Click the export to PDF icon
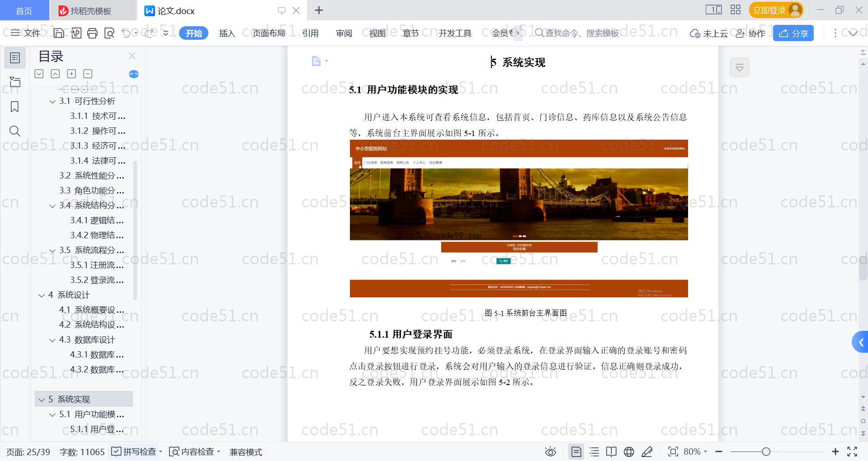Image resolution: width=868 pixels, height=461 pixels. click(x=76, y=33)
